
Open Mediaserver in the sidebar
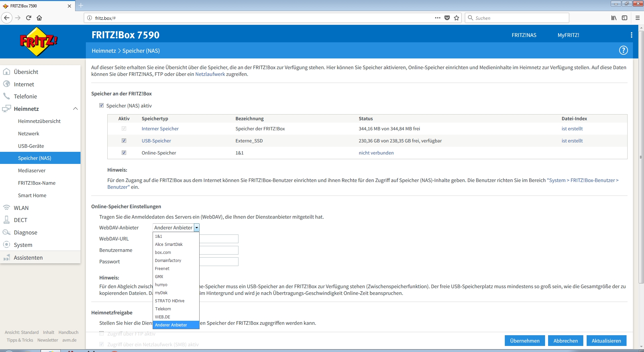32,171
